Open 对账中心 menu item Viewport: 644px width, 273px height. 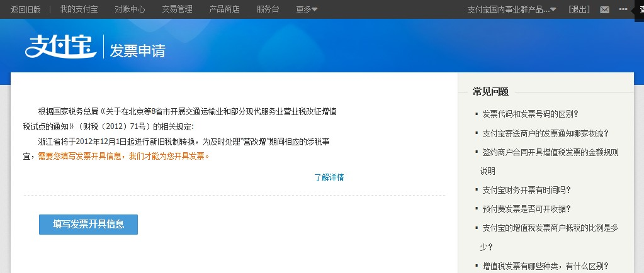coord(130,9)
